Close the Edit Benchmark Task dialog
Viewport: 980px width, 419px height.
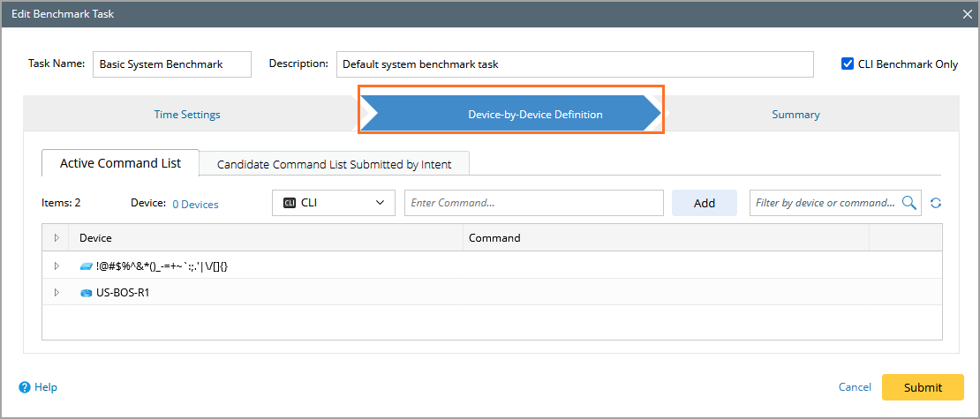click(969, 14)
